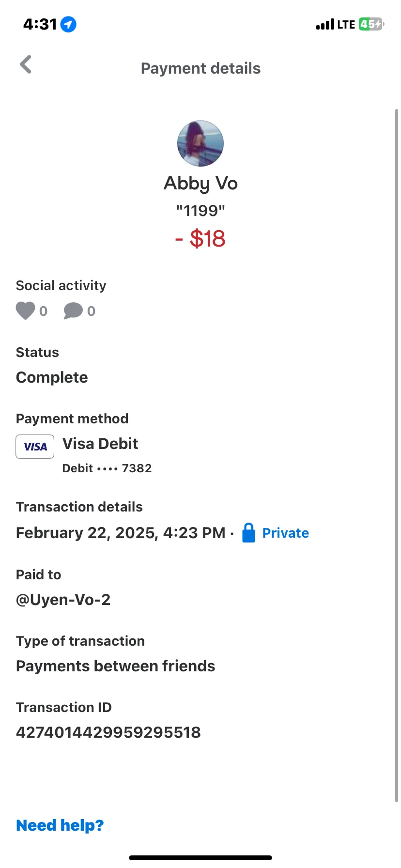Open comments via speech bubble icon
Screen dimensions: 401x868
[73, 310]
